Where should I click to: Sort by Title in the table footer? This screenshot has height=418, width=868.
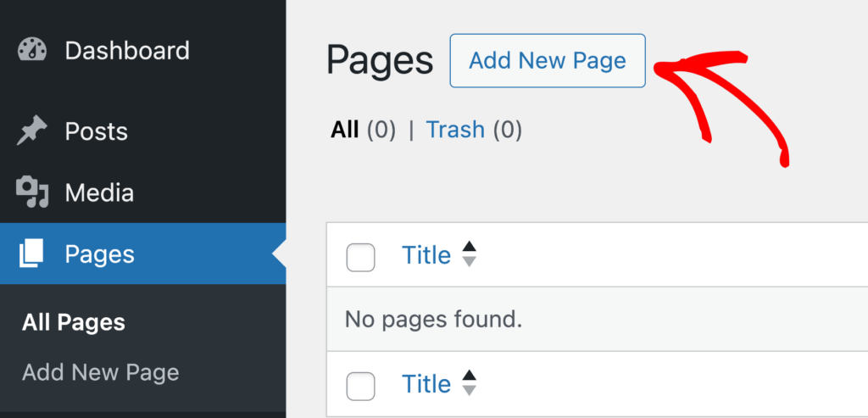[x=426, y=384]
